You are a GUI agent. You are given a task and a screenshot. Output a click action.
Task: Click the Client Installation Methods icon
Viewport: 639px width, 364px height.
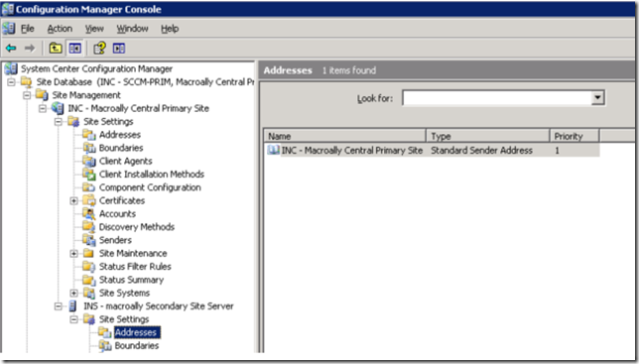[x=89, y=174]
